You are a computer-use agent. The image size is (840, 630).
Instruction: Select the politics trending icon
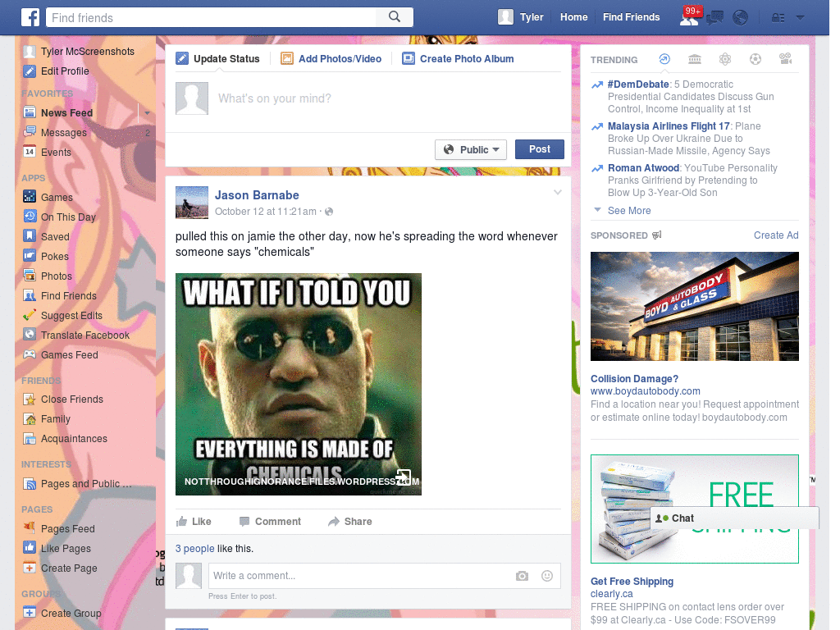pyautogui.click(x=695, y=59)
